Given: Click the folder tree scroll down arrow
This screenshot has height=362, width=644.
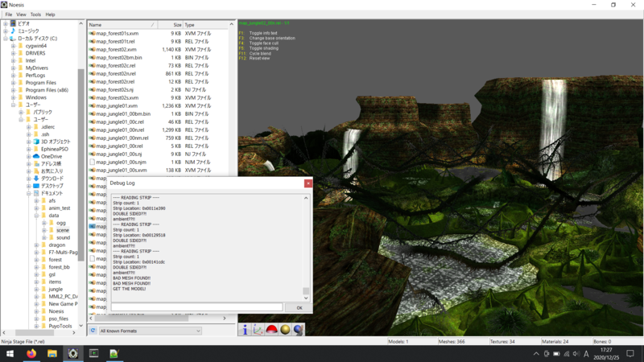Looking at the screenshot, I should click(x=81, y=326).
